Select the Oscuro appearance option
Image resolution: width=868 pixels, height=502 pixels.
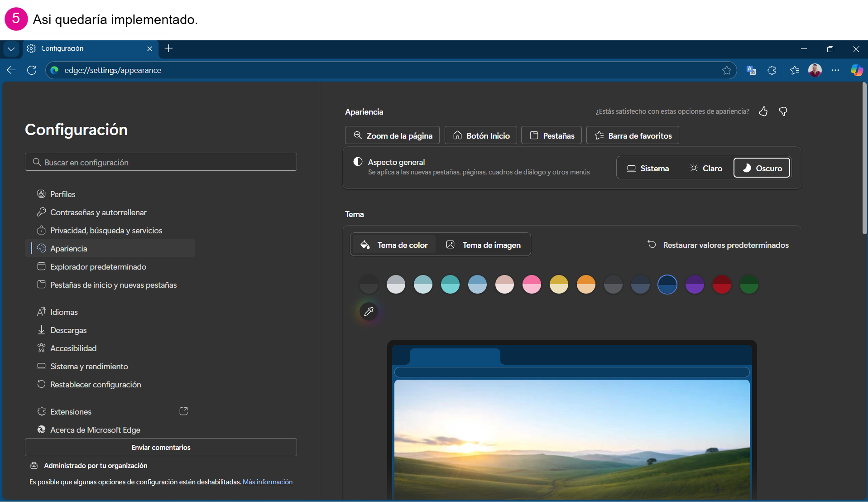tap(762, 169)
